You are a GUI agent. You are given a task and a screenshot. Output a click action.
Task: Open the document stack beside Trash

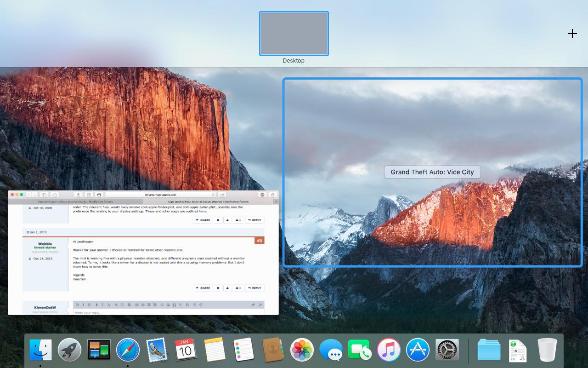click(x=518, y=351)
